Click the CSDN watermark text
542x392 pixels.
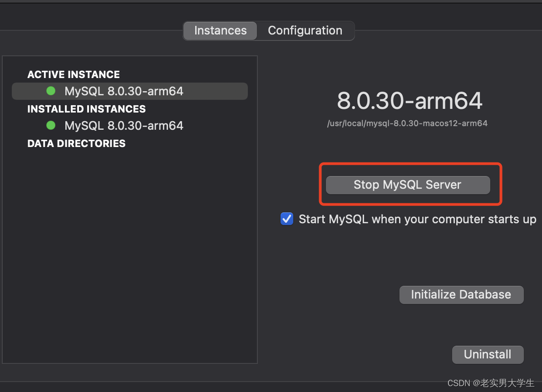pos(491,383)
